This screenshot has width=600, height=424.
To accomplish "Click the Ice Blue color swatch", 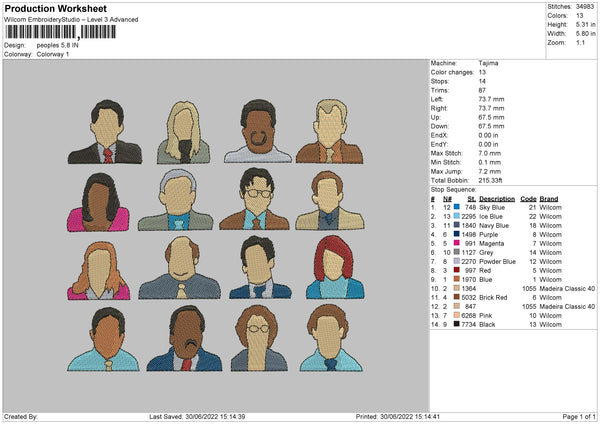I will click(457, 216).
